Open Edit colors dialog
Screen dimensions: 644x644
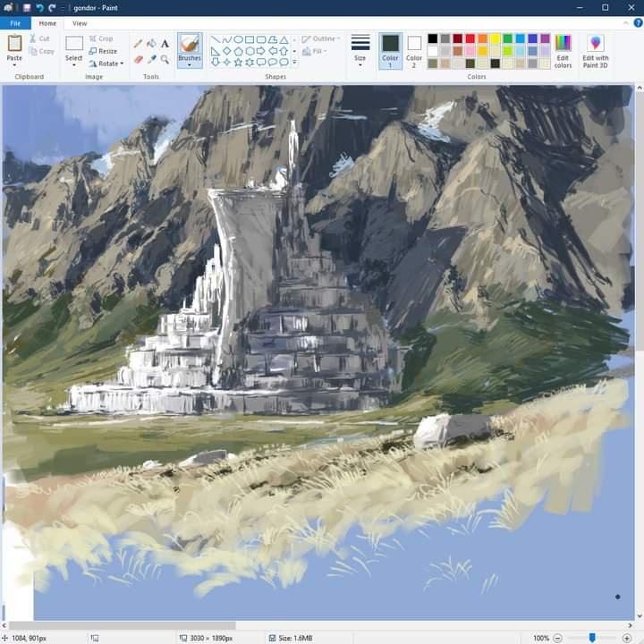coord(563,50)
